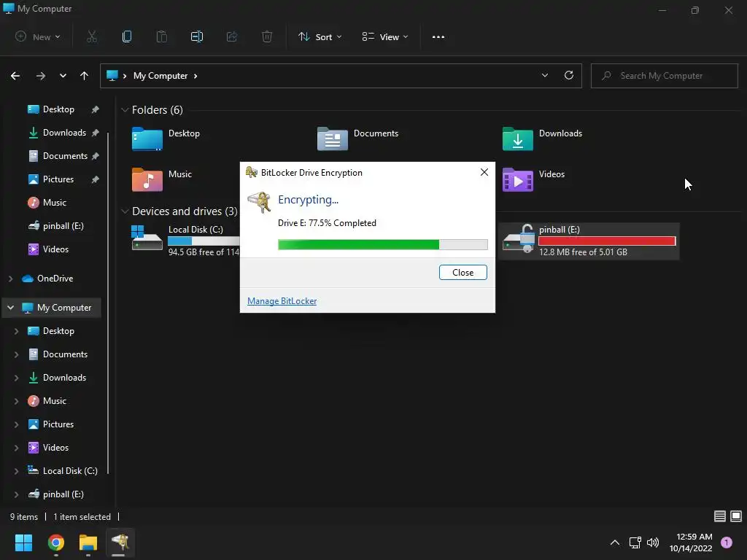Open the Documents folder icon in Folders
The height and width of the screenshot is (560, 747).
(333, 139)
